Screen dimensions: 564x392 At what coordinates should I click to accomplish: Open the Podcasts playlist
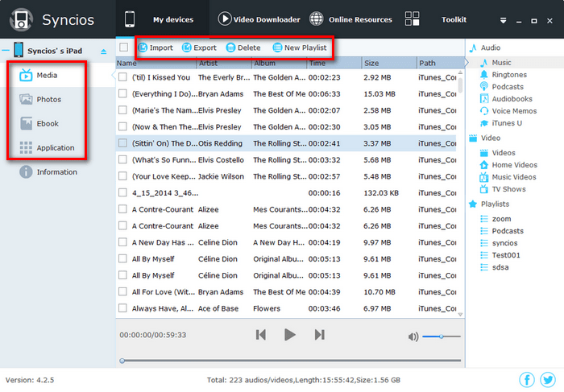tap(507, 231)
